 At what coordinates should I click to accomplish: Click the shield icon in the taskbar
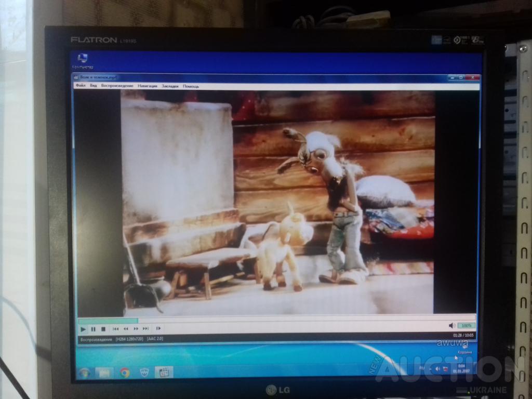pyautogui.click(x=144, y=373)
